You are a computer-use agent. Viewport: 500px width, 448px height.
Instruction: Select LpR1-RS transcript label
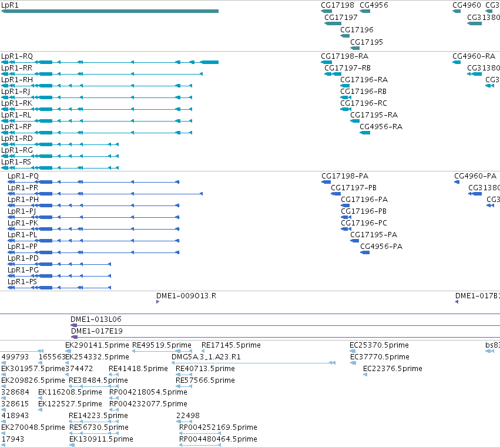coord(16,162)
